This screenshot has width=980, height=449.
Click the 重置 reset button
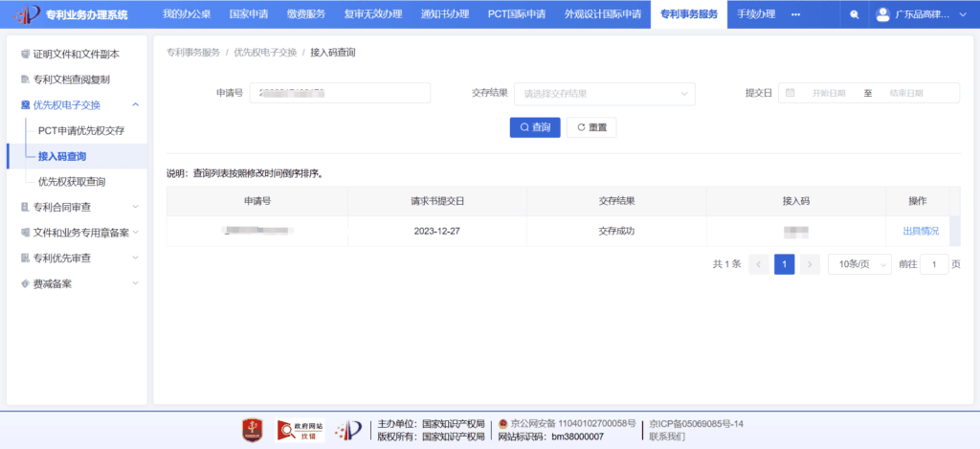[591, 127]
